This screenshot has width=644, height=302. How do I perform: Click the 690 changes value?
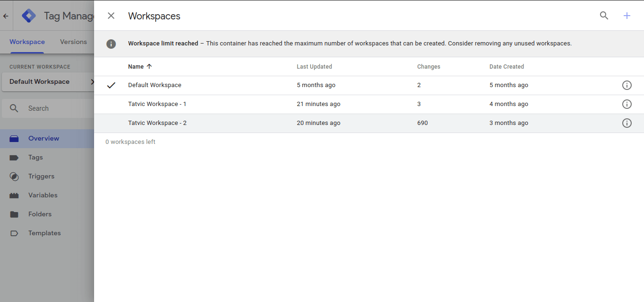click(x=423, y=123)
